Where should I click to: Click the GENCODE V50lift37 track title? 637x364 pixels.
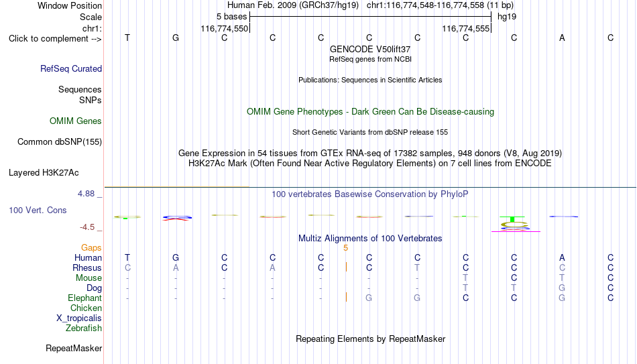coord(370,49)
